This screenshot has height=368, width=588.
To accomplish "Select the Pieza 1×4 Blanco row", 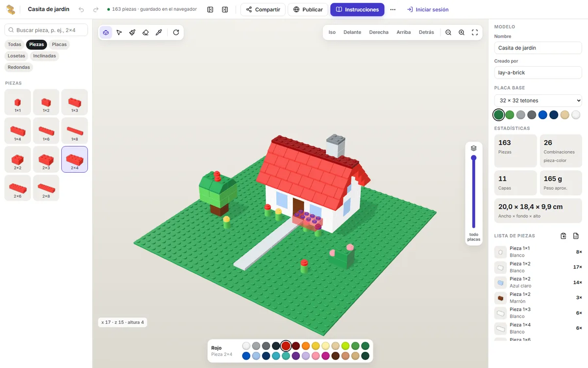I will 538,328.
